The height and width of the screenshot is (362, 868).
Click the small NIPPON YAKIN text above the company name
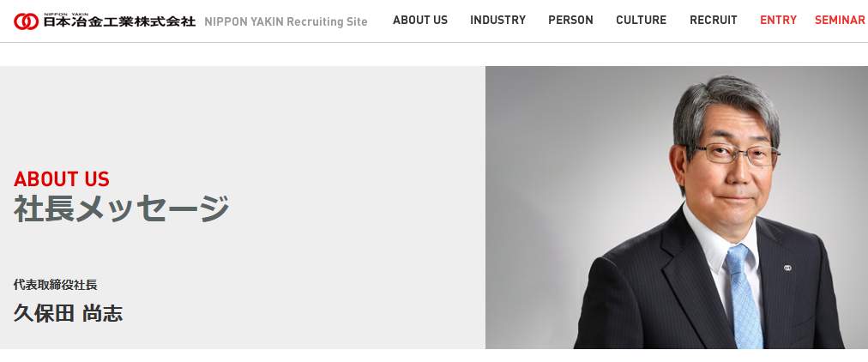tap(65, 14)
